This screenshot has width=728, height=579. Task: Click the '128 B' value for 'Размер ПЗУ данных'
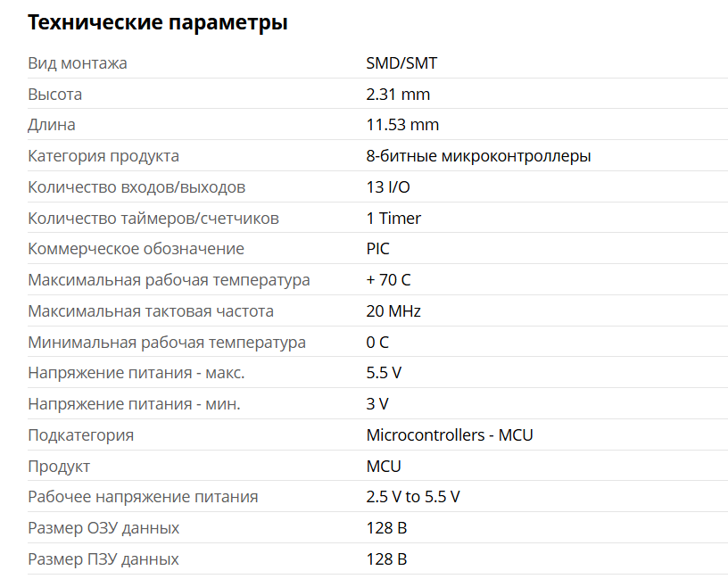387,559
